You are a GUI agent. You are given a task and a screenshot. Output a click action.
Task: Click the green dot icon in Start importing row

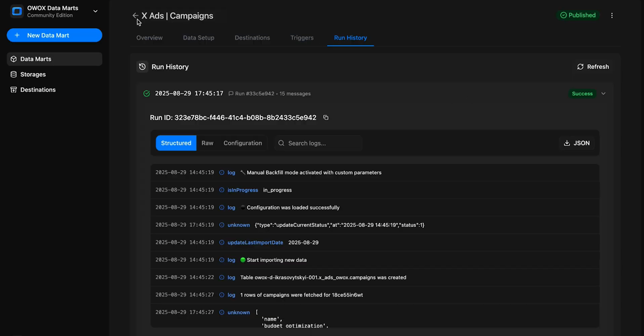tap(243, 260)
